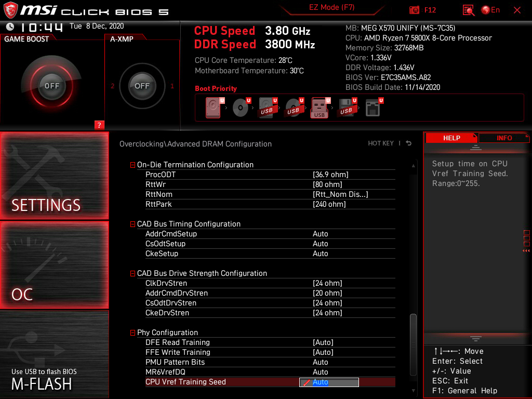Click the date Tue 8 Dec, 2020
532x399 pixels.
97,26
